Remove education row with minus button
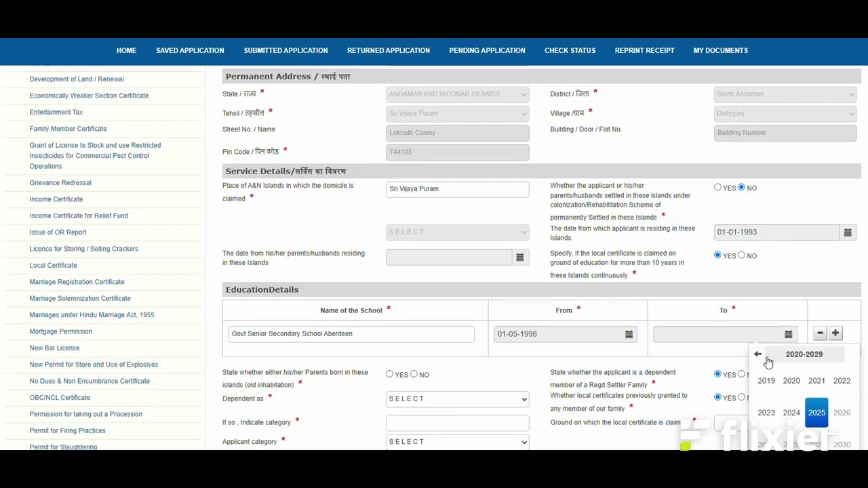 [x=820, y=333]
